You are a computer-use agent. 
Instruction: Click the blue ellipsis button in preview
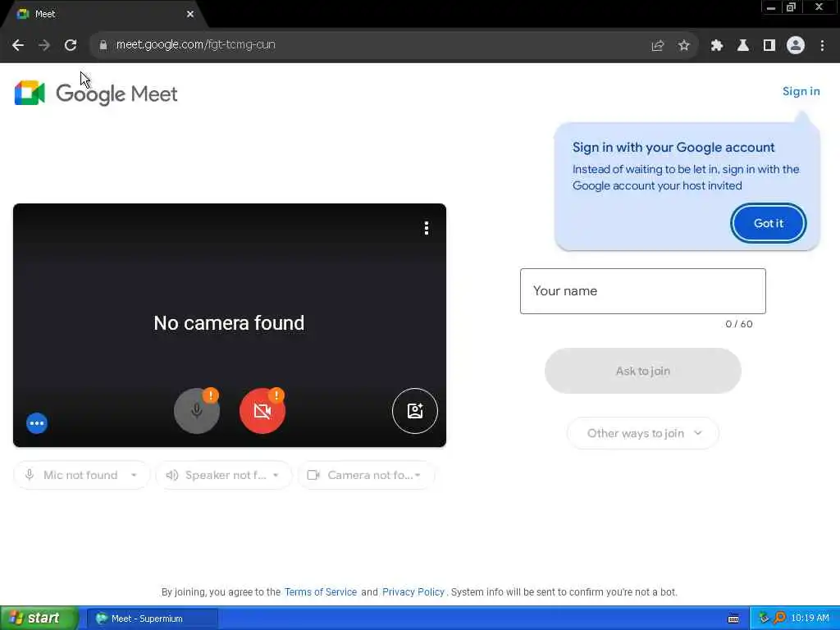pos(37,423)
